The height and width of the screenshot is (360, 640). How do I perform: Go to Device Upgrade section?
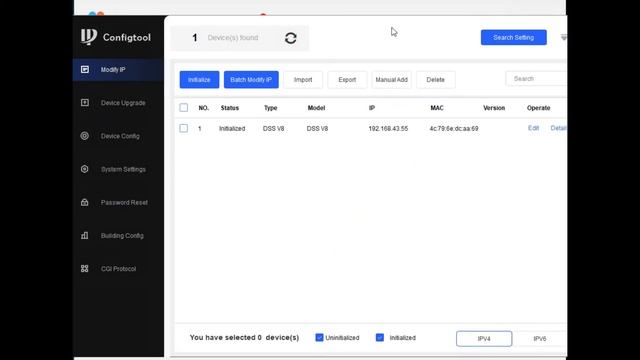[123, 103]
